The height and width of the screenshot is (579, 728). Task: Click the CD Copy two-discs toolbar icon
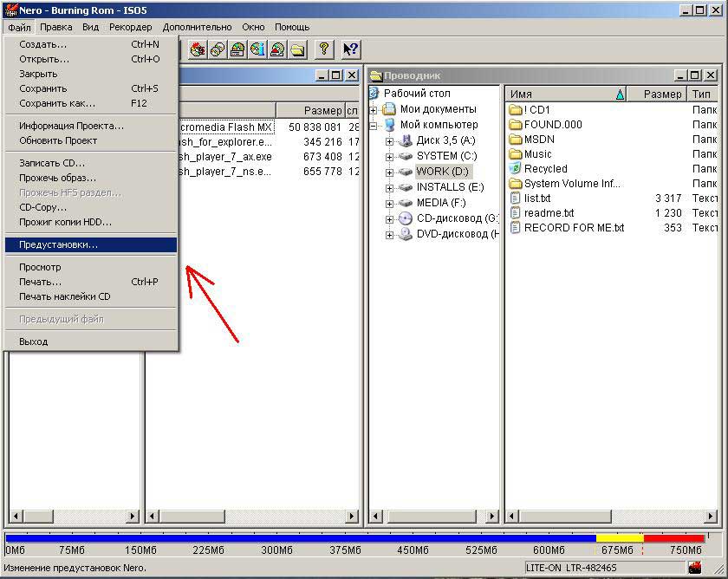pyautogui.click(x=218, y=49)
